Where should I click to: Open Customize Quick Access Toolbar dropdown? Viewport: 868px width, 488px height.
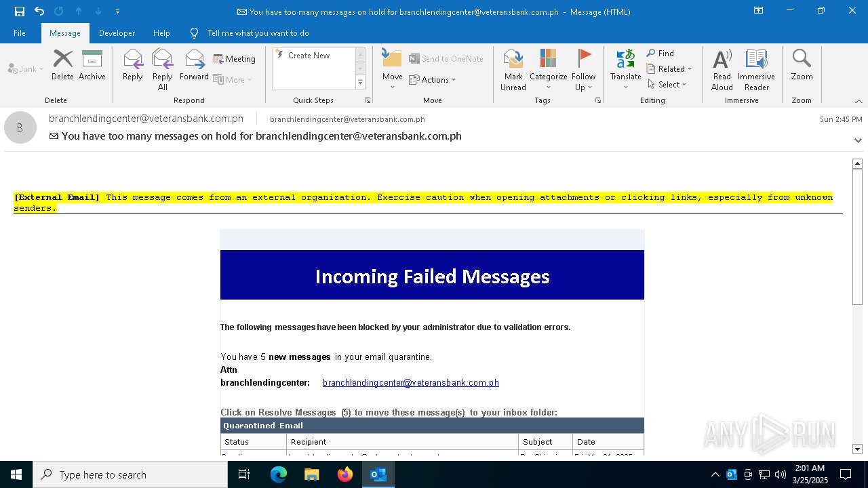[118, 12]
